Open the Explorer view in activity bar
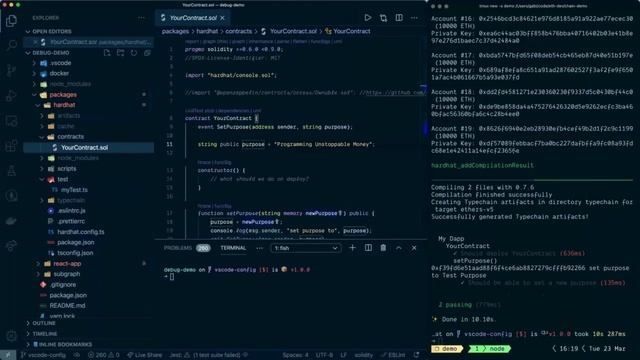This screenshot has height=360, width=640. point(11,20)
